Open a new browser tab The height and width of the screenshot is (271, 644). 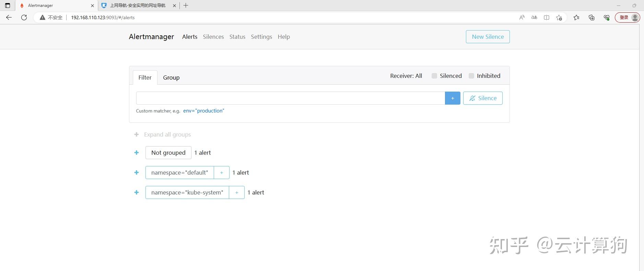[186, 5]
